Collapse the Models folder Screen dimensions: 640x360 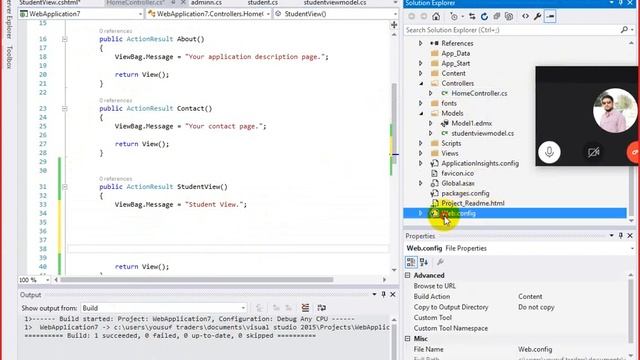[421, 113]
